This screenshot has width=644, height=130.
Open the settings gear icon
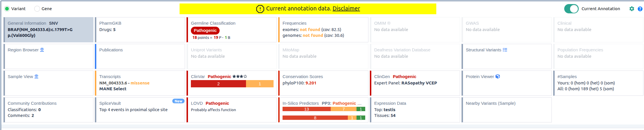coord(632,9)
